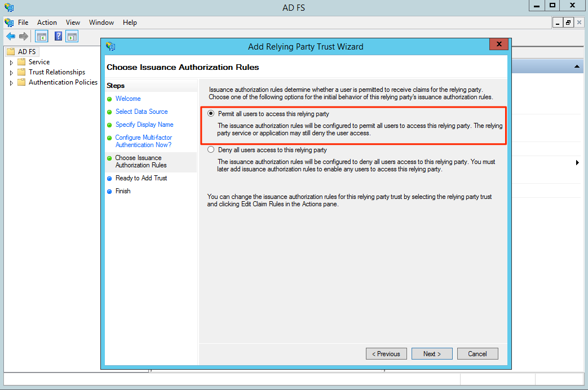
Task: Click the wizard dialog title bar icon
Action: [110, 47]
